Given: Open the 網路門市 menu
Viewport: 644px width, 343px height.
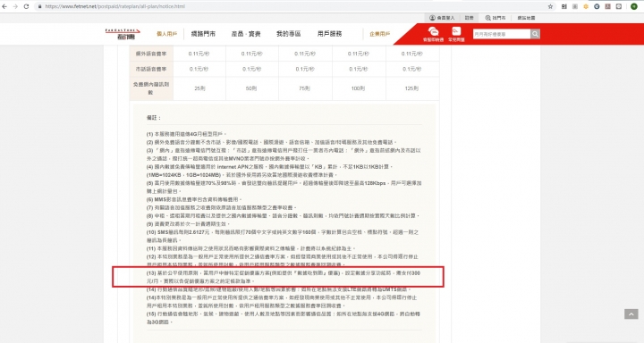Looking at the screenshot, I should 203,34.
